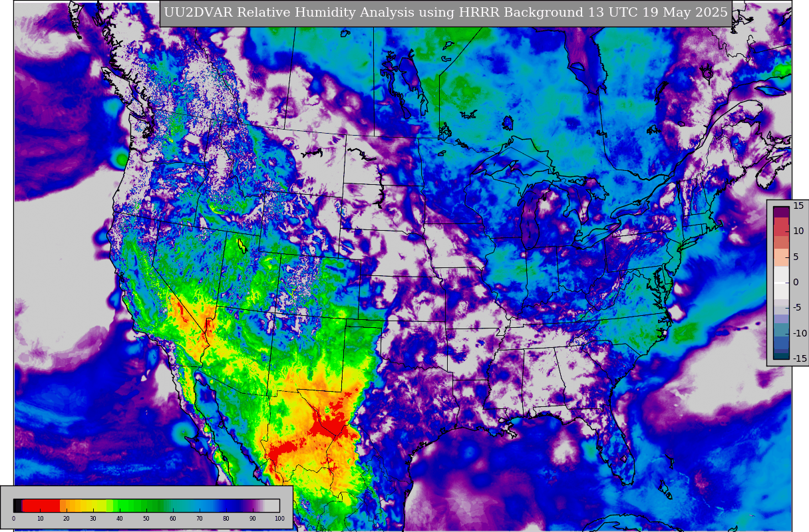Click Lake Michigan on the map
The width and height of the screenshot is (809, 532).
tap(529, 219)
